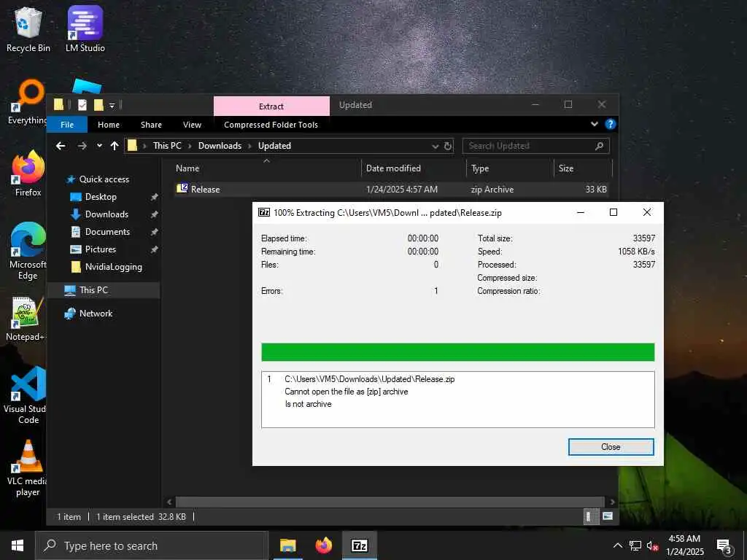The image size is (747, 560).
Task: Open the File menu in Explorer
Action: 67,124
